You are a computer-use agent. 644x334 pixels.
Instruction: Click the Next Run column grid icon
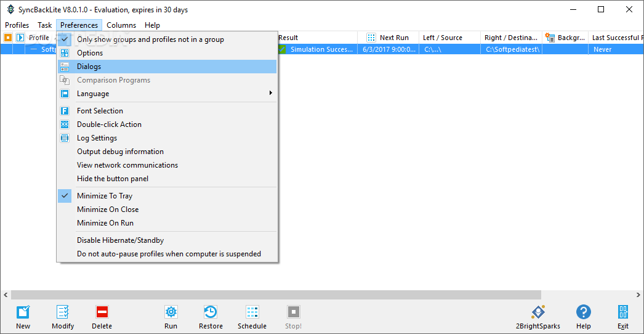371,38
